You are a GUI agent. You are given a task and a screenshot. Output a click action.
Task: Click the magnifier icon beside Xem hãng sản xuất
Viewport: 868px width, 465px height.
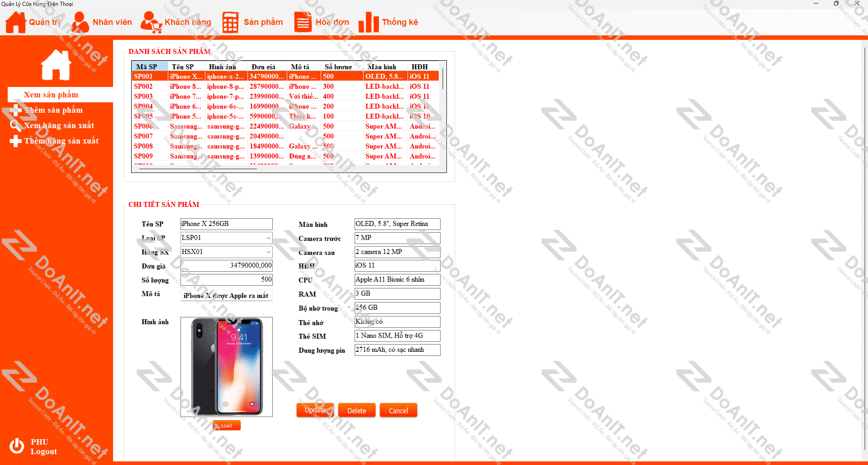pos(15,125)
